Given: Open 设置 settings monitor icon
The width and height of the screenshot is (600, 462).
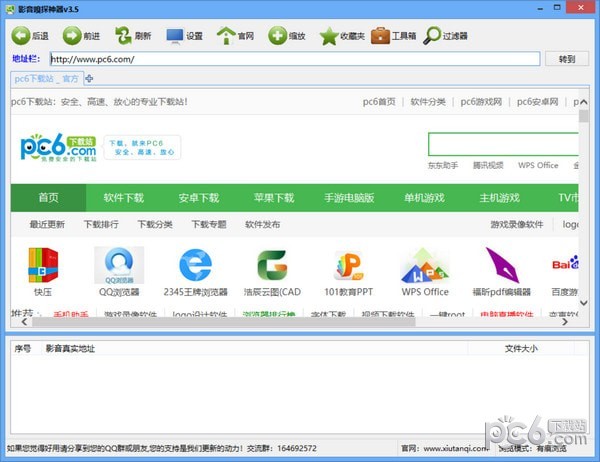Looking at the screenshot, I should click(x=175, y=36).
